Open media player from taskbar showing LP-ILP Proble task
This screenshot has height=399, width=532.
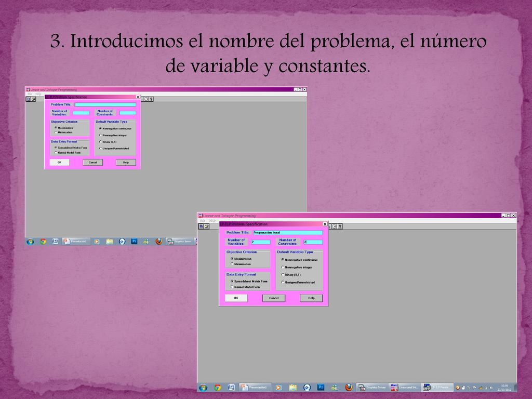click(x=278, y=388)
